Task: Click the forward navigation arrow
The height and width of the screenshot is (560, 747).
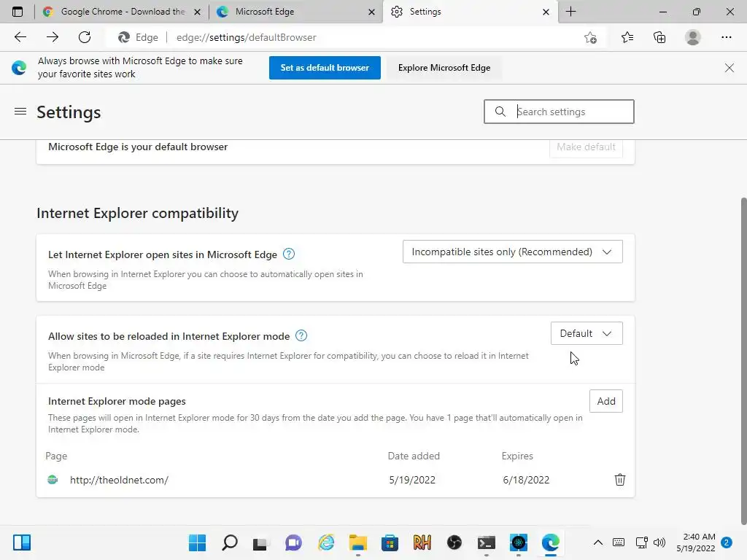Action: click(53, 37)
